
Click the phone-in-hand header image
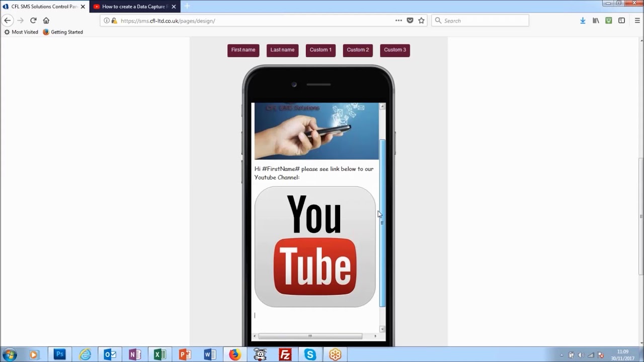316,131
